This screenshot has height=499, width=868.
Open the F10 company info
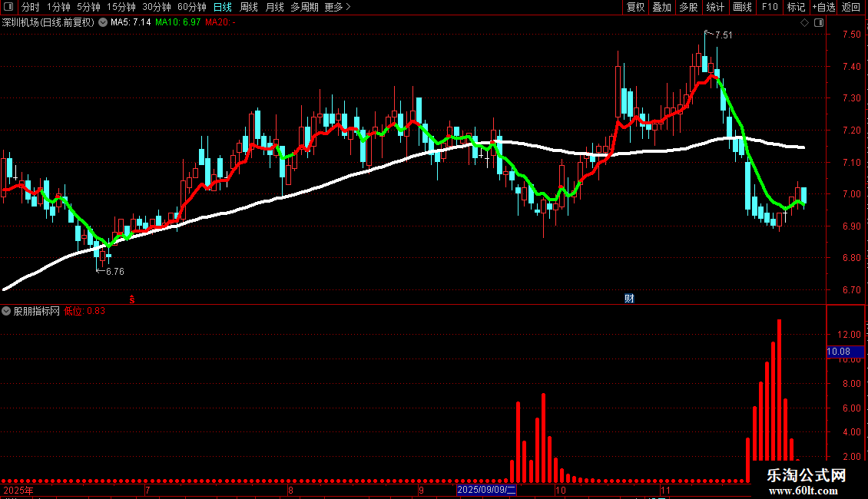770,7
